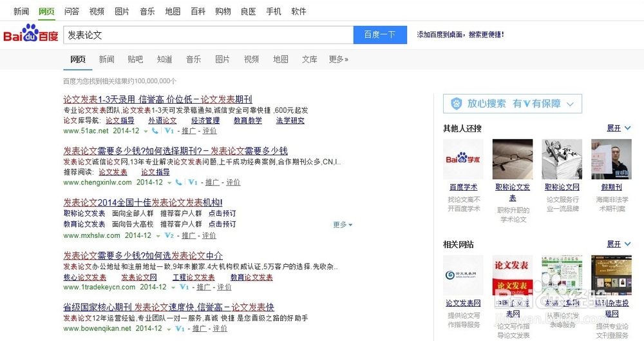Open result 论文发表1-3天录用 信誉高 价位低

tap(158, 99)
